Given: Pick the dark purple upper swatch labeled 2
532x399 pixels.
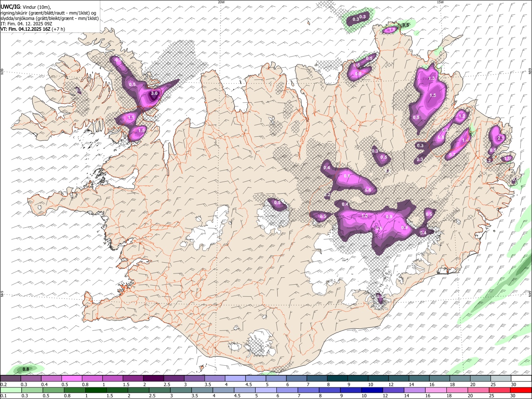Looking at the screenshot, I should pyautogui.click(x=153, y=378).
